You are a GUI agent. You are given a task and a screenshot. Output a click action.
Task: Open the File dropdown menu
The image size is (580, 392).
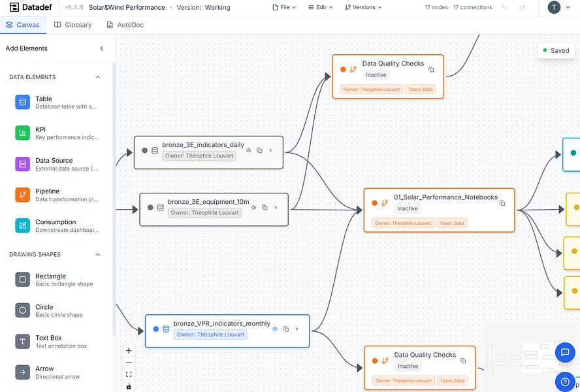pyautogui.click(x=284, y=8)
